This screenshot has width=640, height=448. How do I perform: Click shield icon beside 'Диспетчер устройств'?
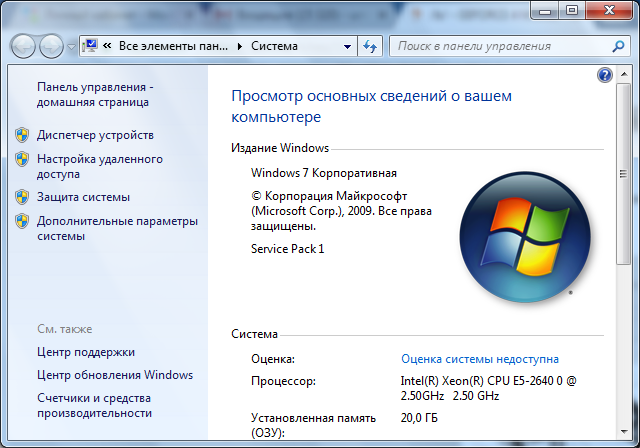[22, 135]
